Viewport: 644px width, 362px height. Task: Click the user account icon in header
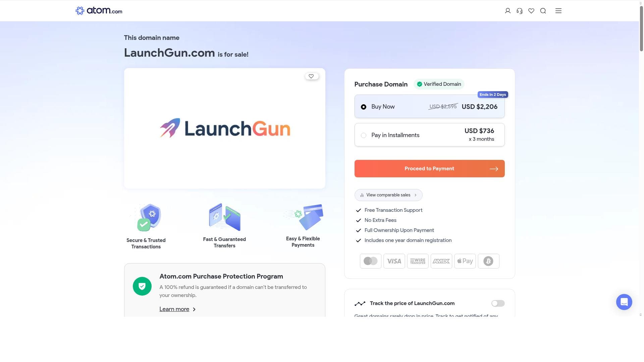(x=507, y=11)
